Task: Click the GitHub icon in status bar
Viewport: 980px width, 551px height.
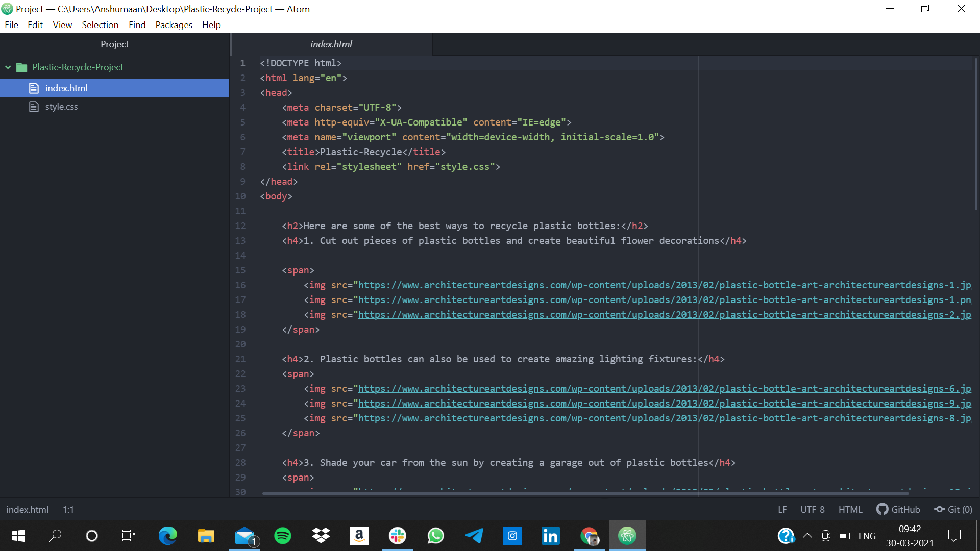Action: 883,509
